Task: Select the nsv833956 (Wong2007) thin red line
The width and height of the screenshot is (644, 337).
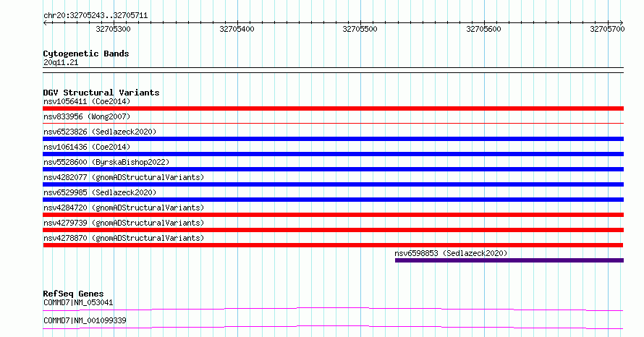Action: [x=333, y=123]
